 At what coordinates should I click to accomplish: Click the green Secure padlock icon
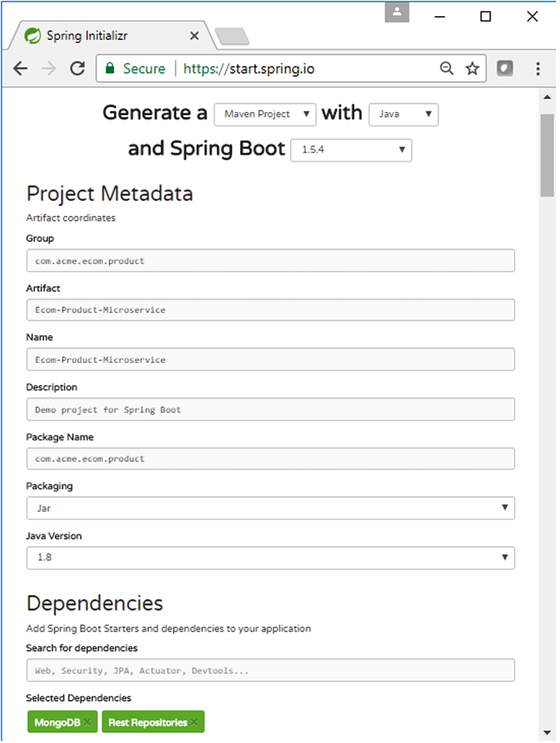click(110, 68)
